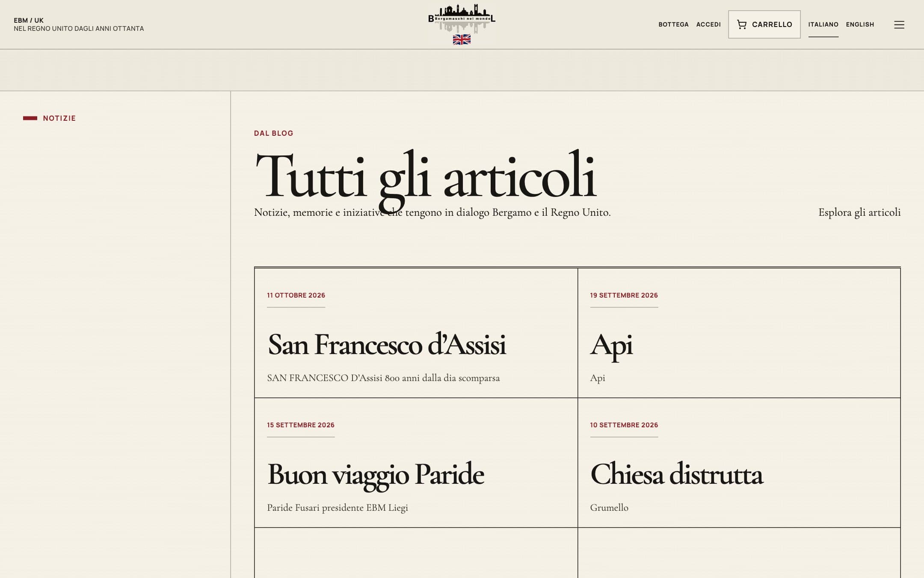The height and width of the screenshot is (578, 924).
Task: Click the Paride Fusari presidente excerpt
Action: [338, 508]
